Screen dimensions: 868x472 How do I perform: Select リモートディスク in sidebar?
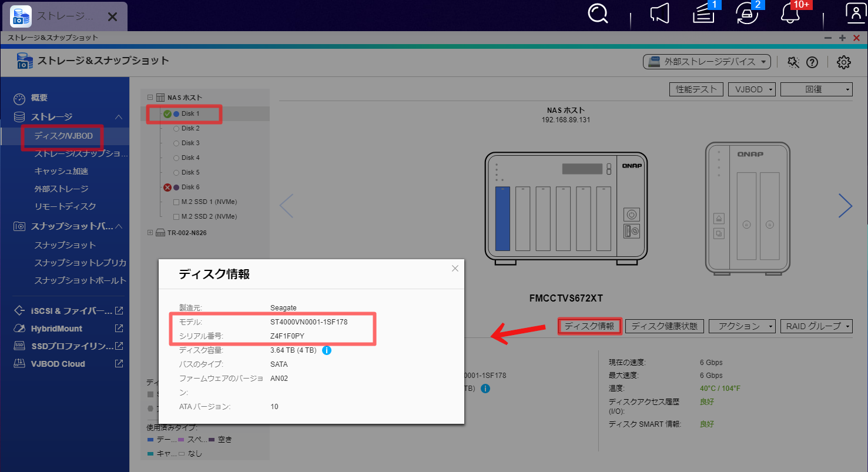[65, 206]
